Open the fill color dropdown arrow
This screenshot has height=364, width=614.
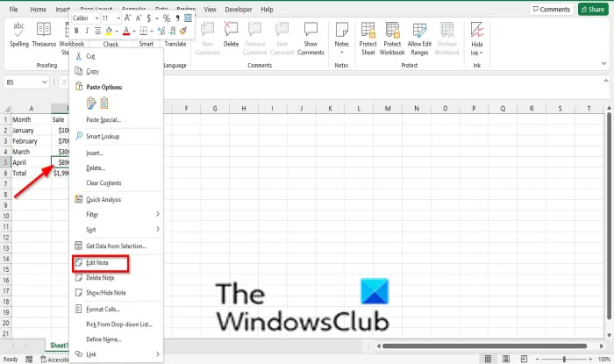pos(117,31)
